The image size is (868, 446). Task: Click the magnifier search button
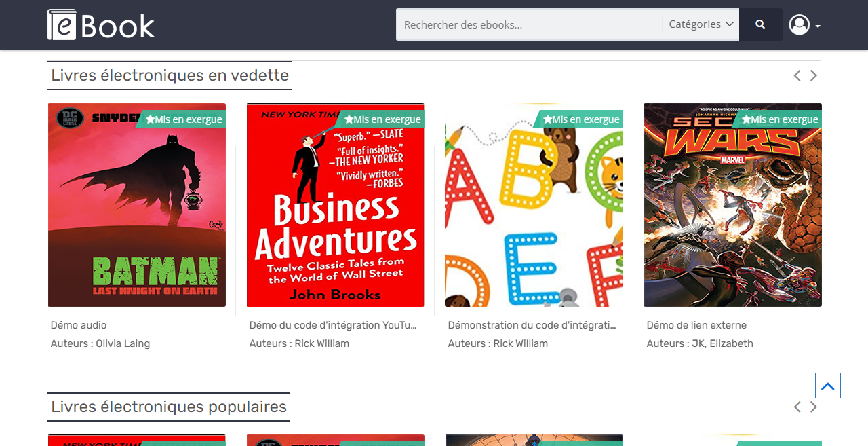tap(761, 24)
